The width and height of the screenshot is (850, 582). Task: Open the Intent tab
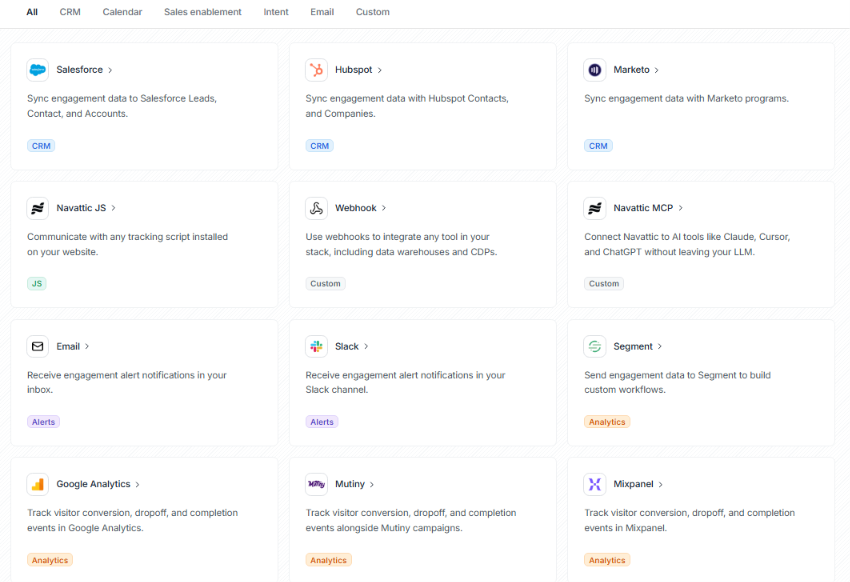coord(276,12)
